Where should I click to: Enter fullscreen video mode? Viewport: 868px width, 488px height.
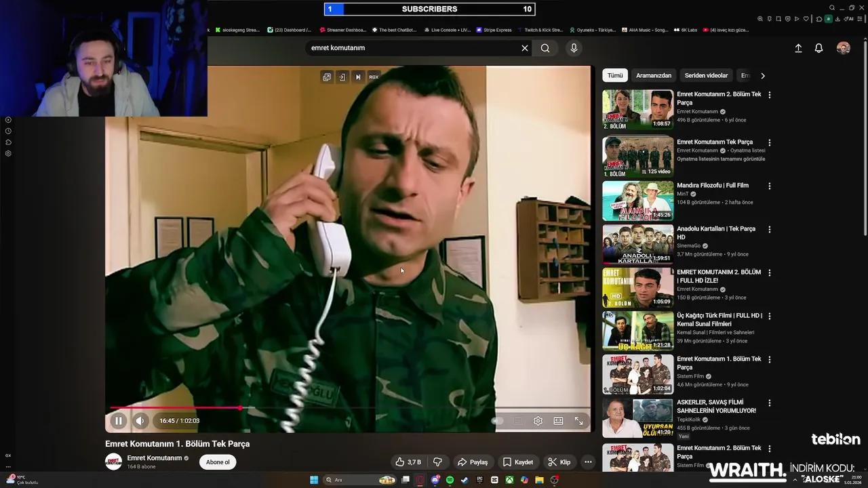578,421
